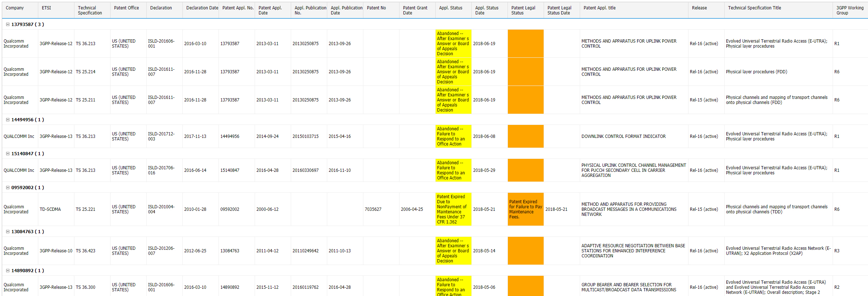The image size is (868, 296).
Task: Click Patent Grant Date column header
Action: 417,10
